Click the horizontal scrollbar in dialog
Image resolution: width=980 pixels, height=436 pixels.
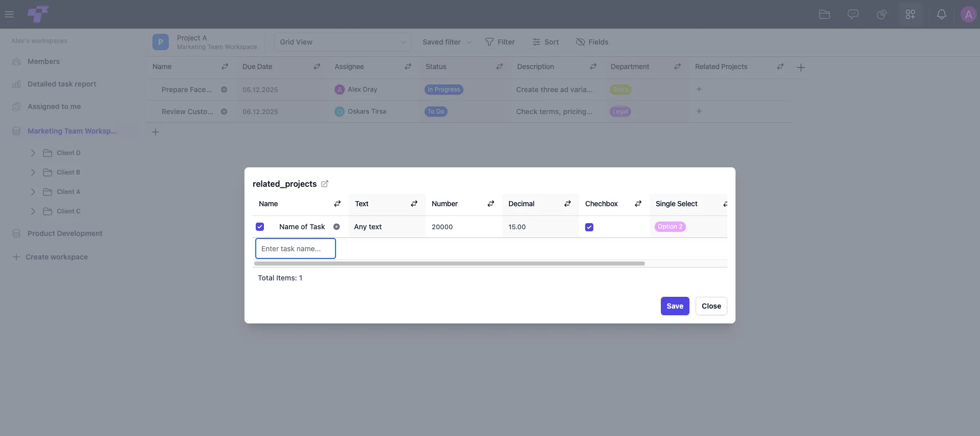[450, 264]
